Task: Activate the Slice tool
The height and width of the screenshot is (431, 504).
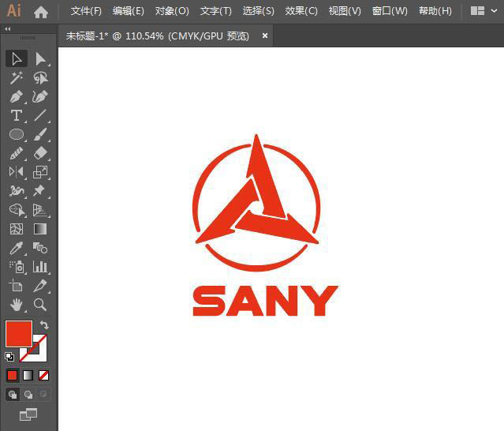Action: click(40, 286)
